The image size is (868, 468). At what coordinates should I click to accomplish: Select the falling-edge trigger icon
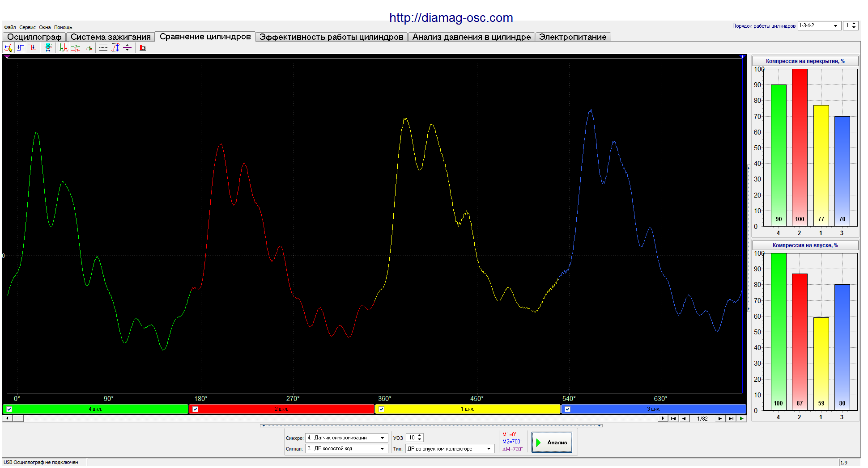click(32, 48)
